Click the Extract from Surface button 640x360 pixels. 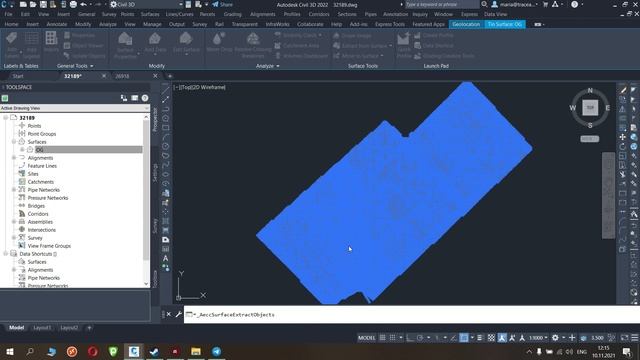(361, 46)
